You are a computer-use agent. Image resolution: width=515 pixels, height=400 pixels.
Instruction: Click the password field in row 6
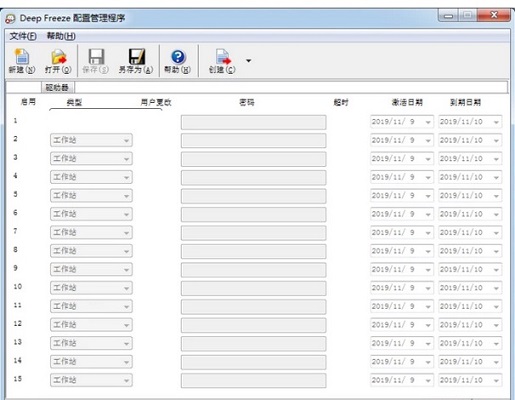pyautogui.click(x=253, y=214)
